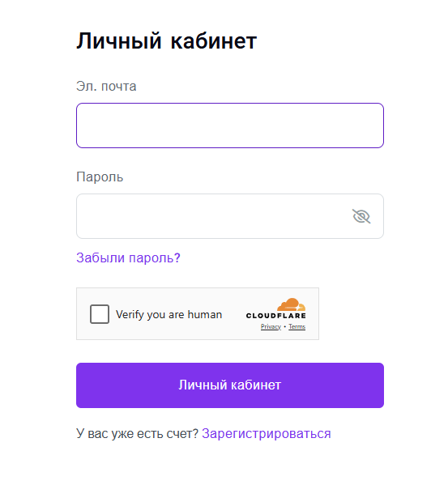The height and width of the screenshot is (485, 448).
Task: Click the Verify you are human text
Action: coord(169,315)
